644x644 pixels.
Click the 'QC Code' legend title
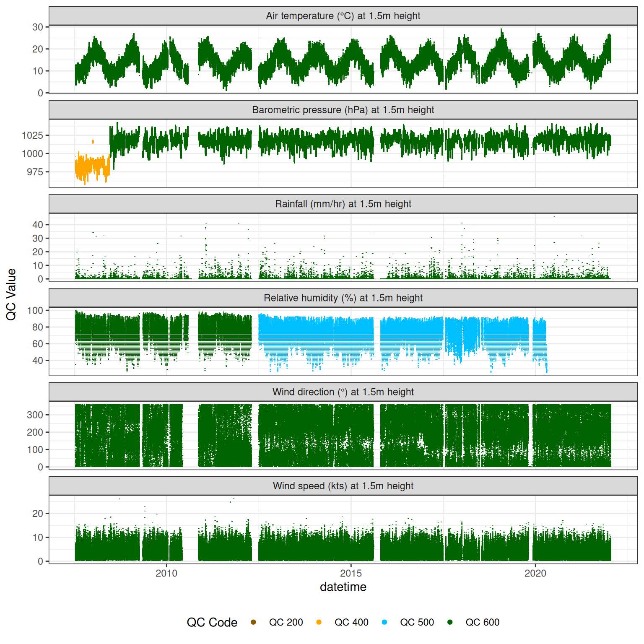(212, 622)
